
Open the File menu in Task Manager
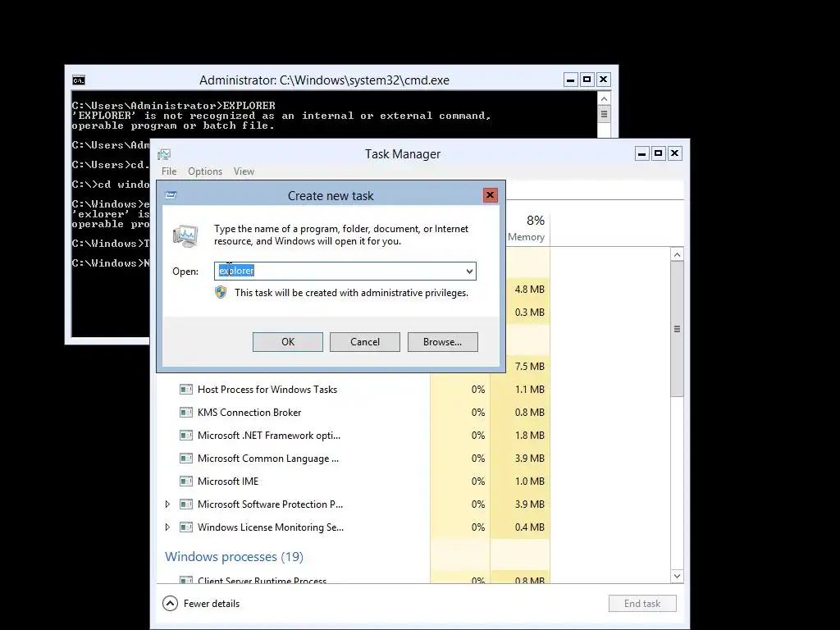[169, 171]
